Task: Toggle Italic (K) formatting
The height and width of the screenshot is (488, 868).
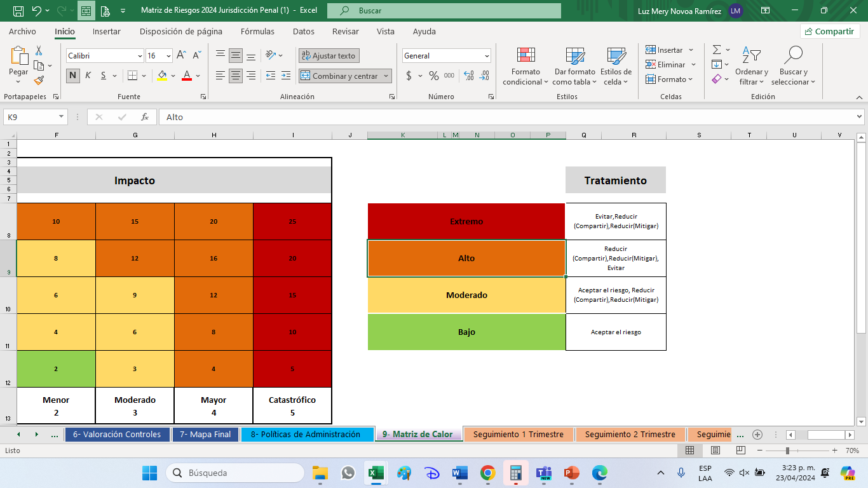Action: point(88,76)
